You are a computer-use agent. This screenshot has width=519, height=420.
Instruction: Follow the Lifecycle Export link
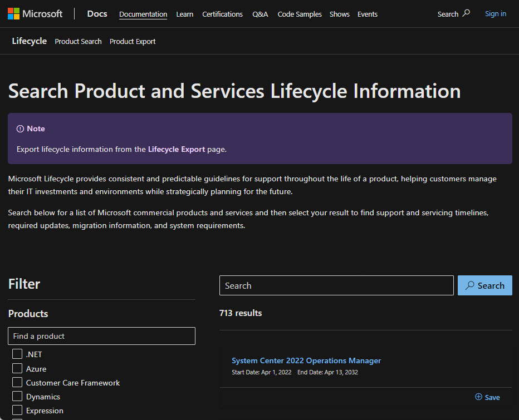[x=177, y=149]
